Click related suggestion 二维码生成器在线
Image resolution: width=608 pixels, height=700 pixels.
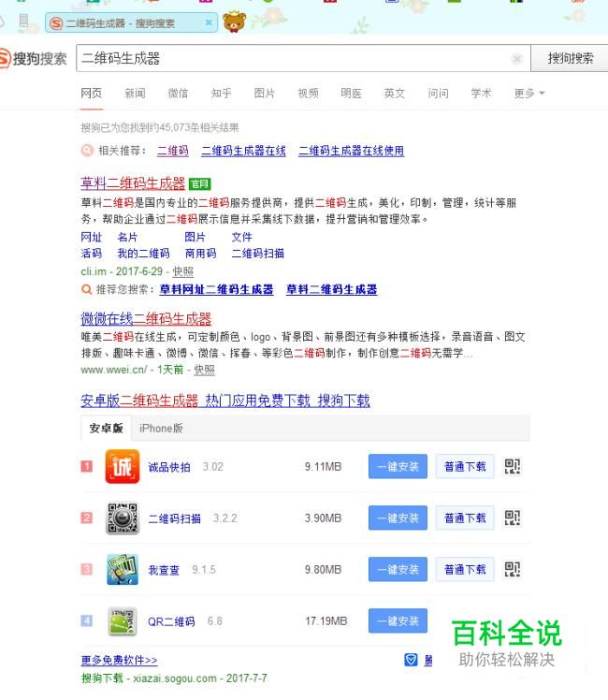243,151
